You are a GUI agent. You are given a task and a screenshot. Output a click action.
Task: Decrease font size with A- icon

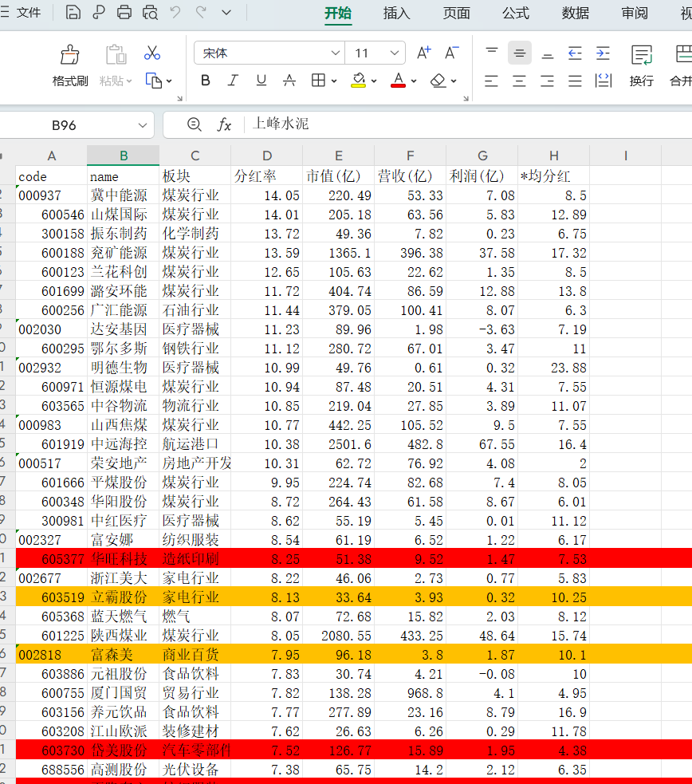[x=452, y=53]
